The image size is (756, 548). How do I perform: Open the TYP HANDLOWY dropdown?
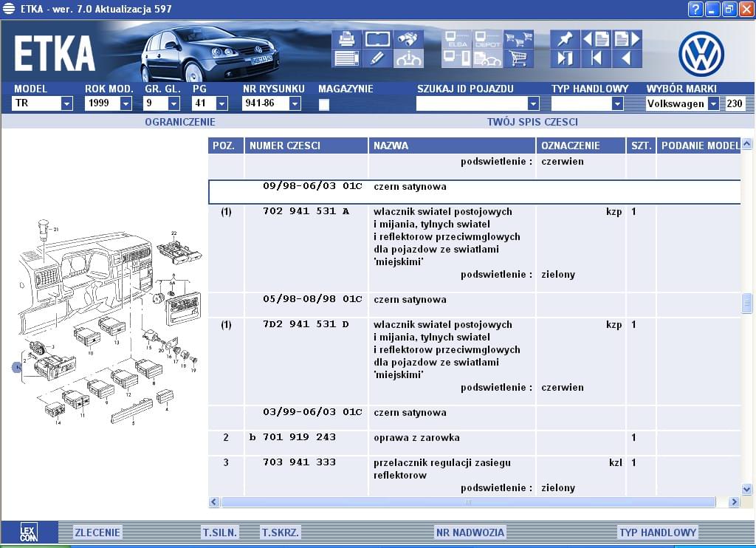[x=617, y=103]
